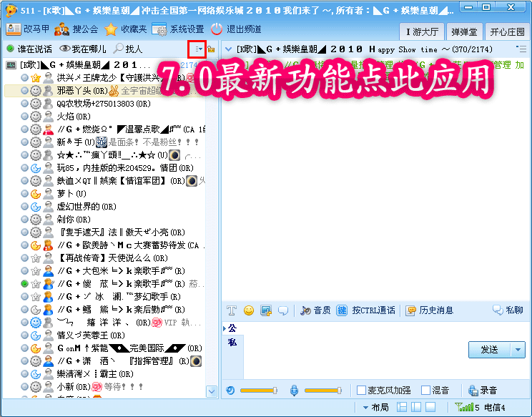This screenshot has height=417, width=532.
Task: Enable 麦克风加强 microphone boost checkbox
Action: (362, 391)
